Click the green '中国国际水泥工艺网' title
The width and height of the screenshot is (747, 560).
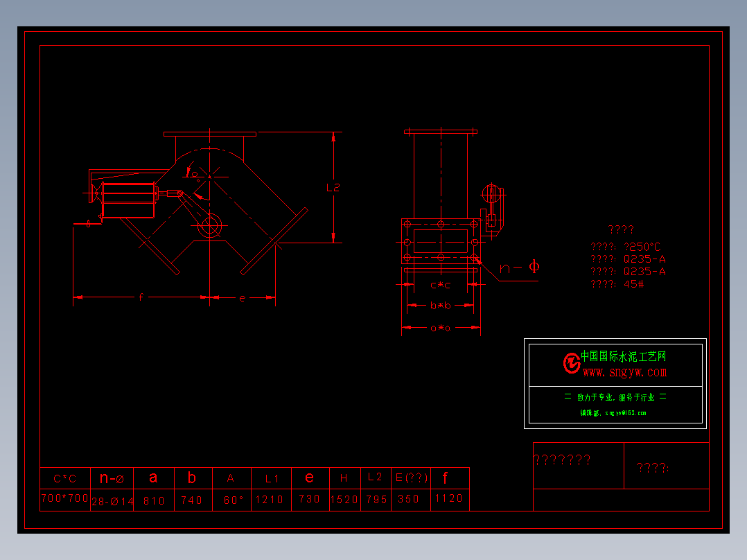coord(624,356)
